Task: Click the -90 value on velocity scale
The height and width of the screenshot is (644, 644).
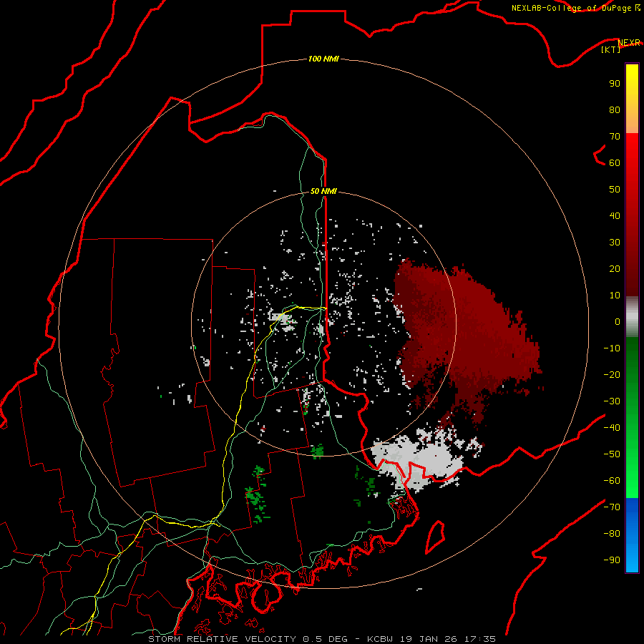Action: (612, 560)
